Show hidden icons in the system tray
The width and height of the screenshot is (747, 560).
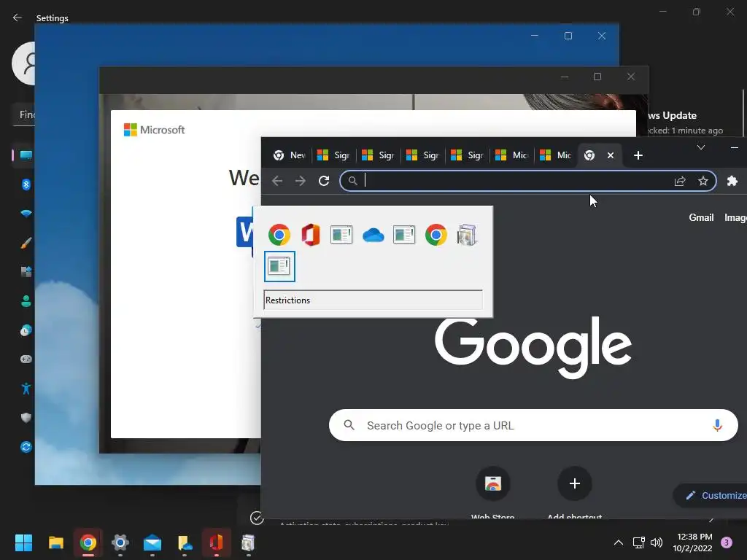[x=619, y=542]
